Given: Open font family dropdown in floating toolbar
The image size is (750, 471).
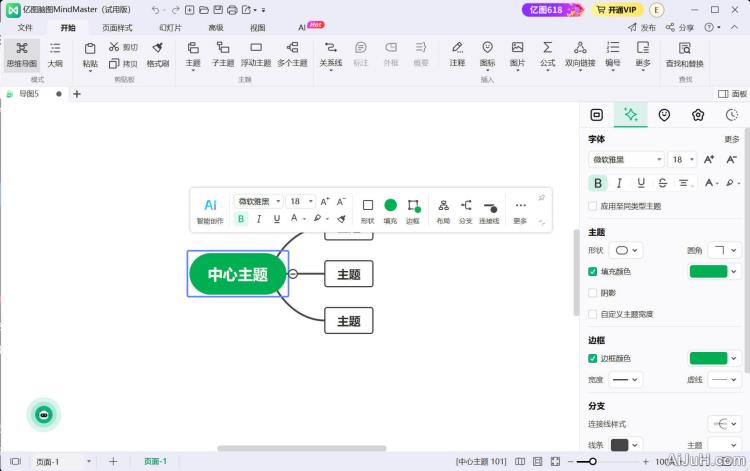Looking at the screenshot, I should pyautogui.click(x=259, y=201).
